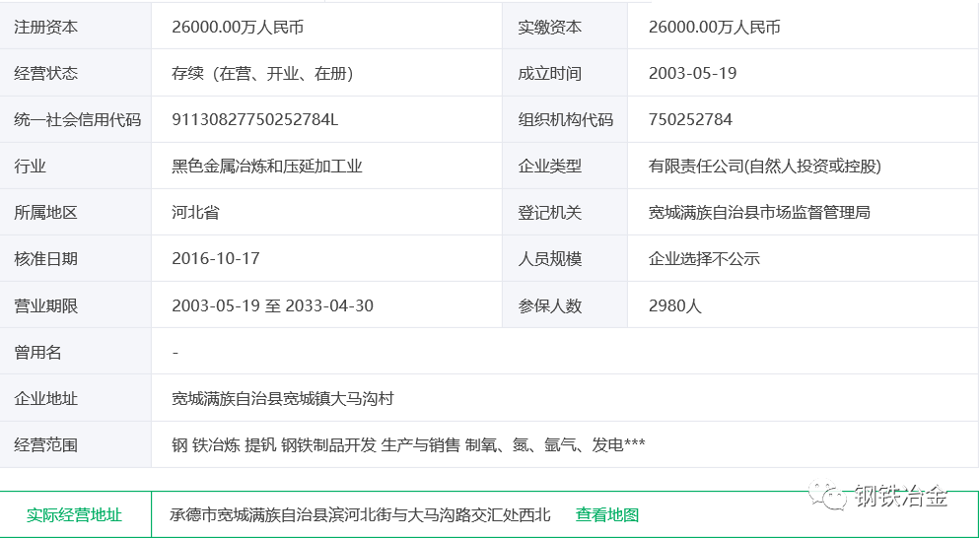
Task: Click the 查看地图 link
Action: click(607, 514)
